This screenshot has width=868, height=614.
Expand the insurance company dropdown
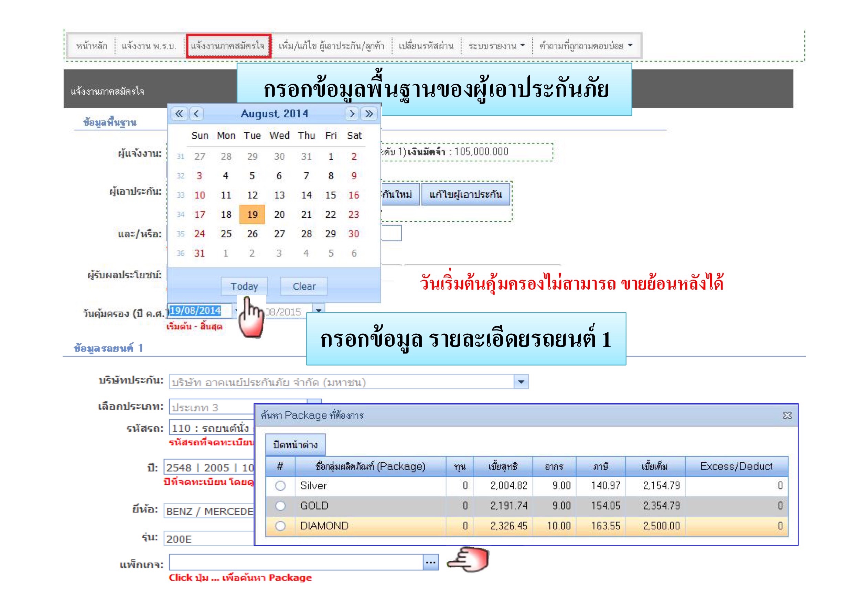point(521,382)
